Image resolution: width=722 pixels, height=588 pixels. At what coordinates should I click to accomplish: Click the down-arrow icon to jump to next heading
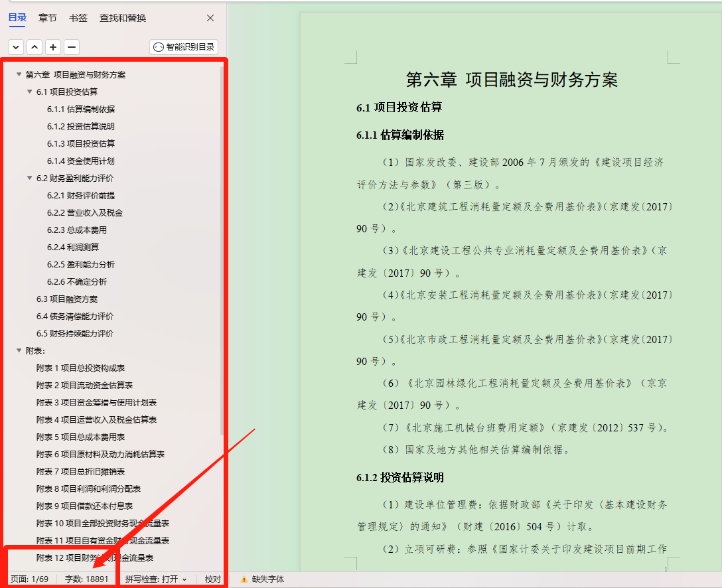click(15, 46)
